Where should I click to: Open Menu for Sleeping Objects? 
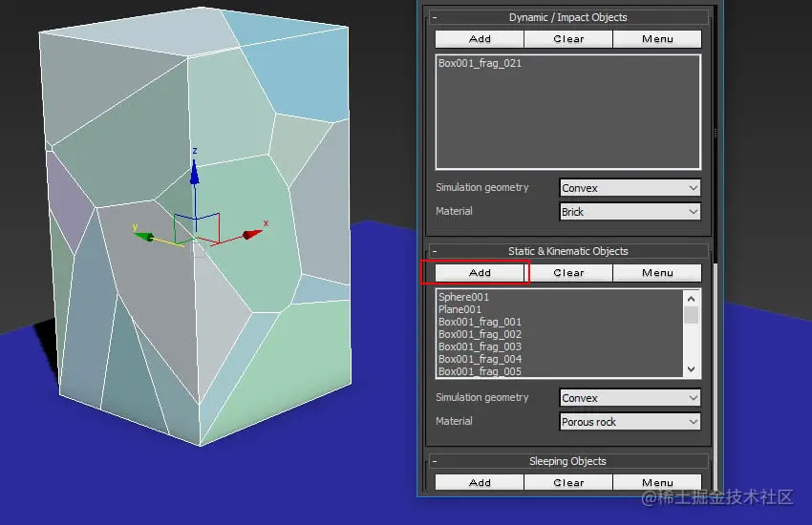pos(657,482)
